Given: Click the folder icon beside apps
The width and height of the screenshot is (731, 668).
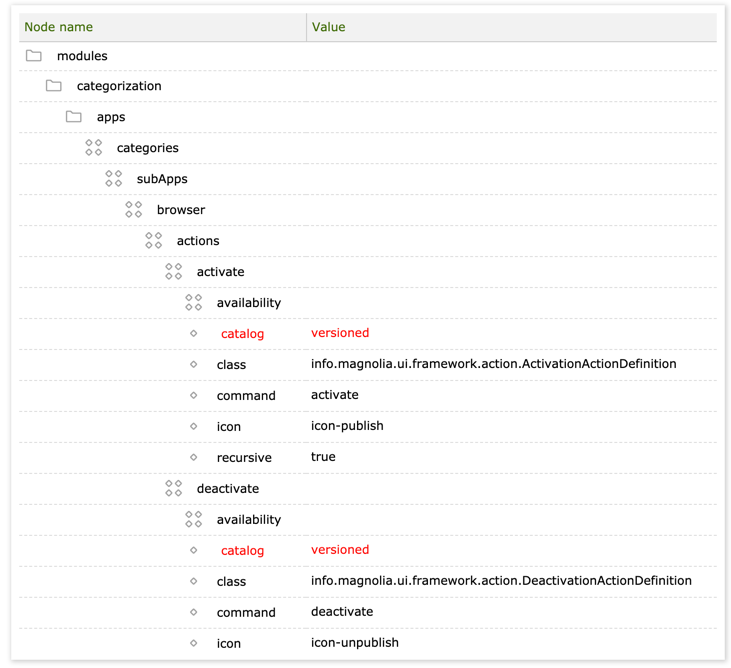Looking at the screenshot, I should click(x=74, y=117).
